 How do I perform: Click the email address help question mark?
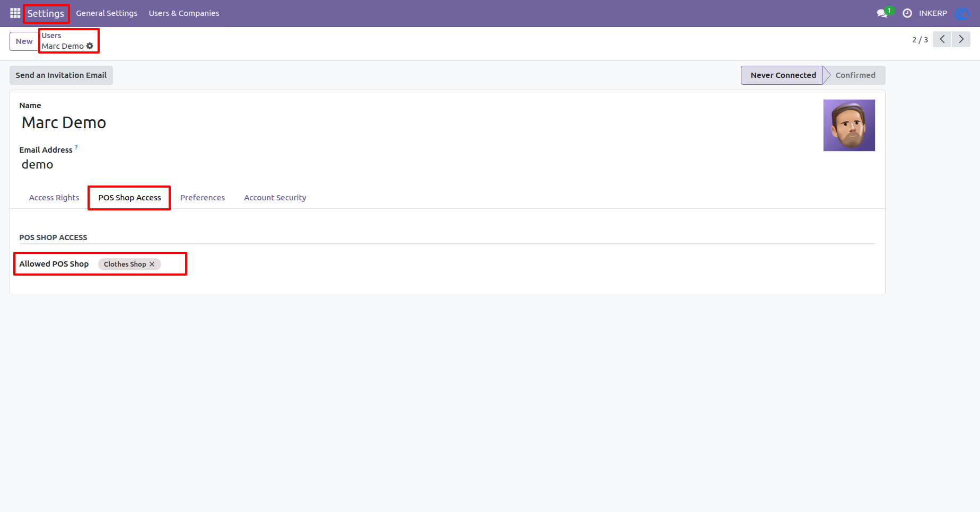(76, 148)
